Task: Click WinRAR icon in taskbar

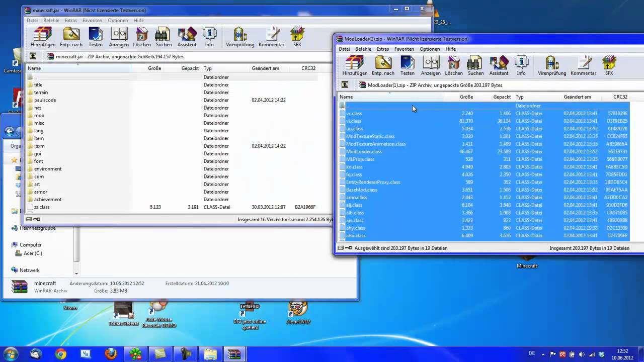Action: [234, 354]
